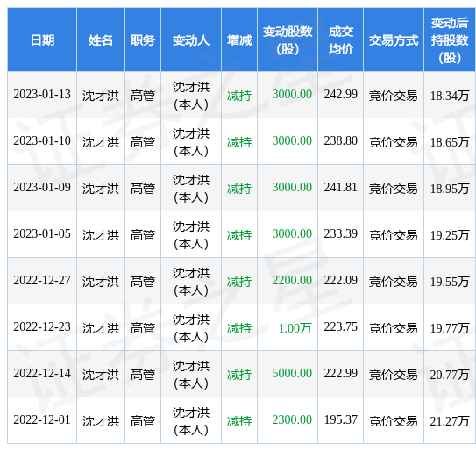Click holdings value 20.77万
476x451 pixels.
[x=450, y=375]
